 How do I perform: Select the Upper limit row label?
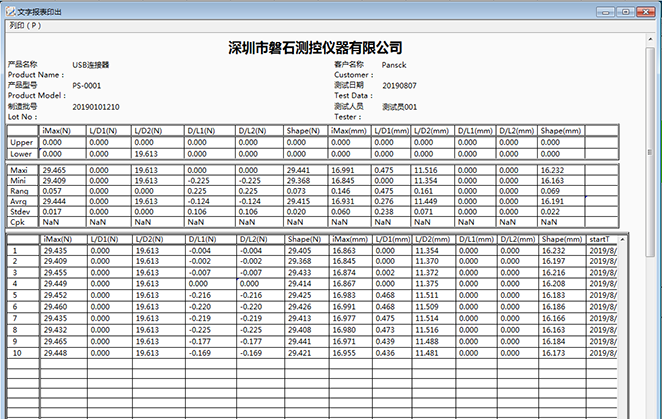point(22,143)
